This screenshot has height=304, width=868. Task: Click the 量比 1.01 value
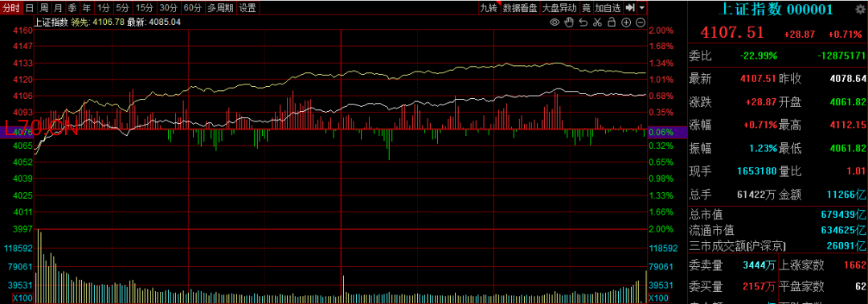click(857, 171)
